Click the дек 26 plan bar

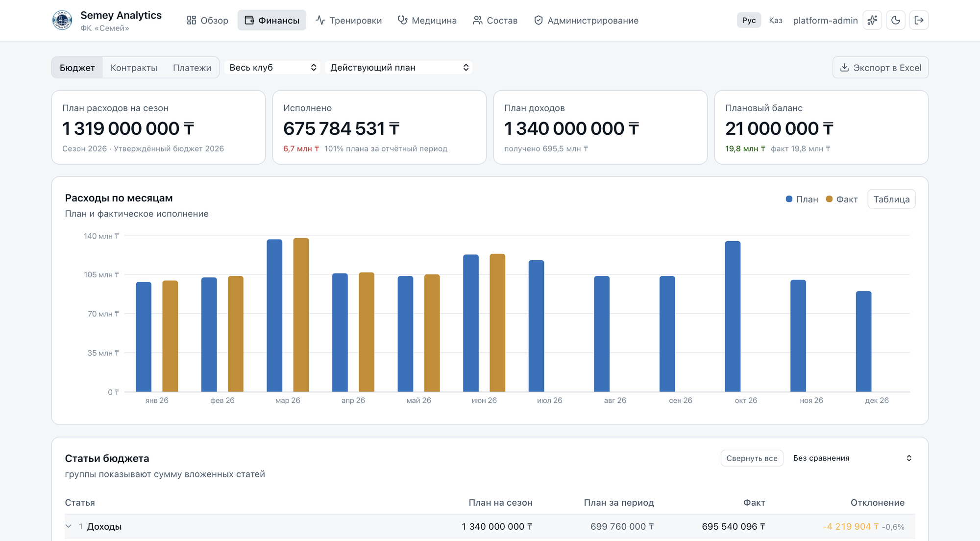863,341
